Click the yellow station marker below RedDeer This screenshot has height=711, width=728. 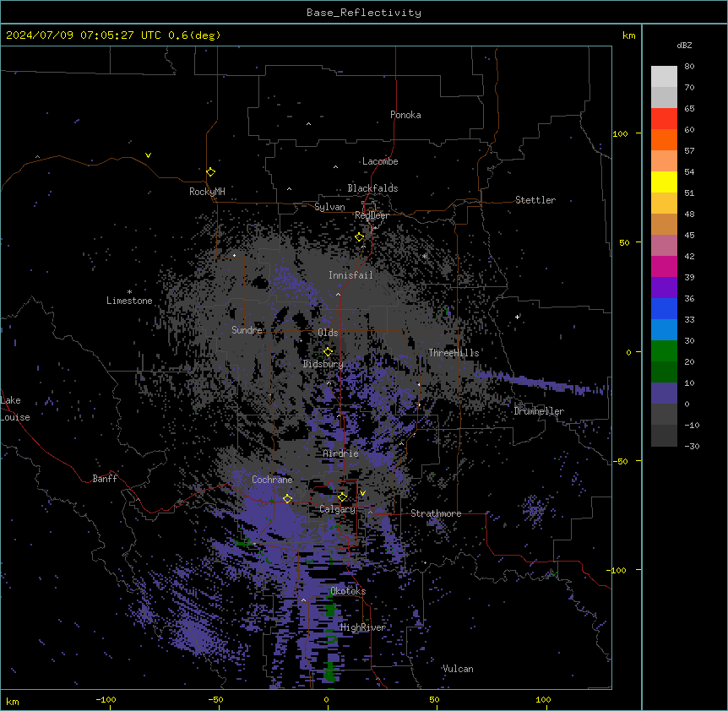click(360, 237)
